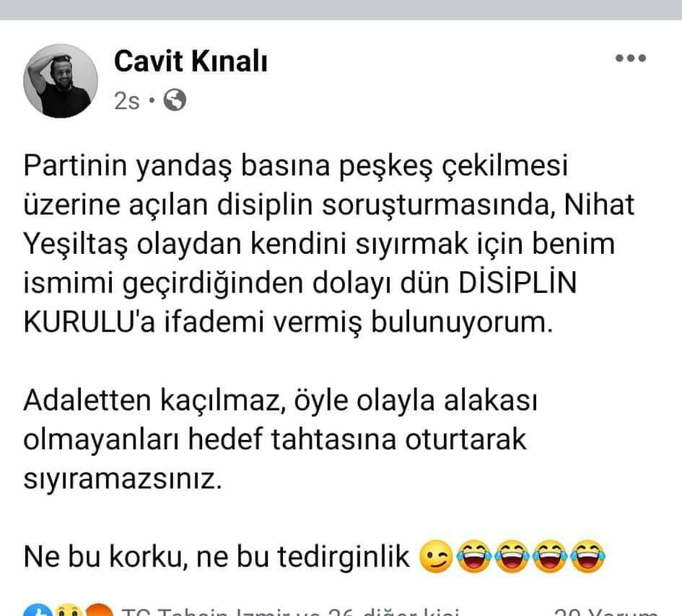Open the three-dot post options menu
Viewport: 682px width, 616px height.
coord(630,58)
